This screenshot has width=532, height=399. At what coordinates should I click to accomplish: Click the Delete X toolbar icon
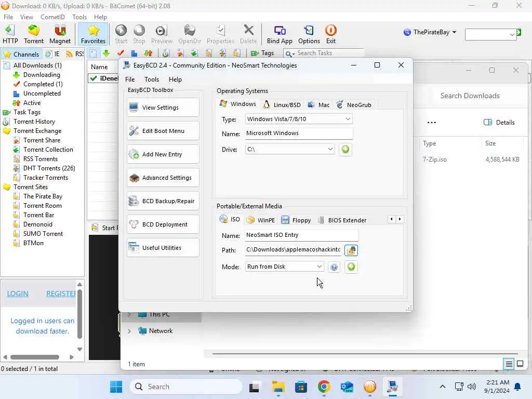(248, 34)
